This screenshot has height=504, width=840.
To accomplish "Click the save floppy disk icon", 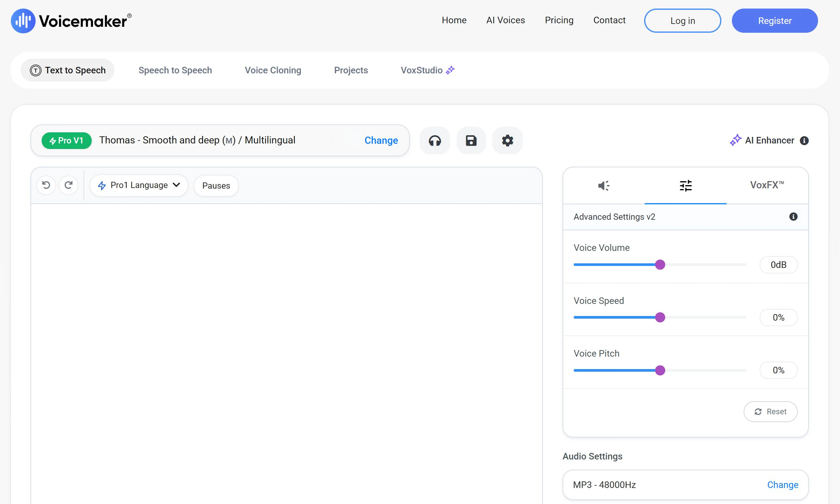I will (471, 141).
